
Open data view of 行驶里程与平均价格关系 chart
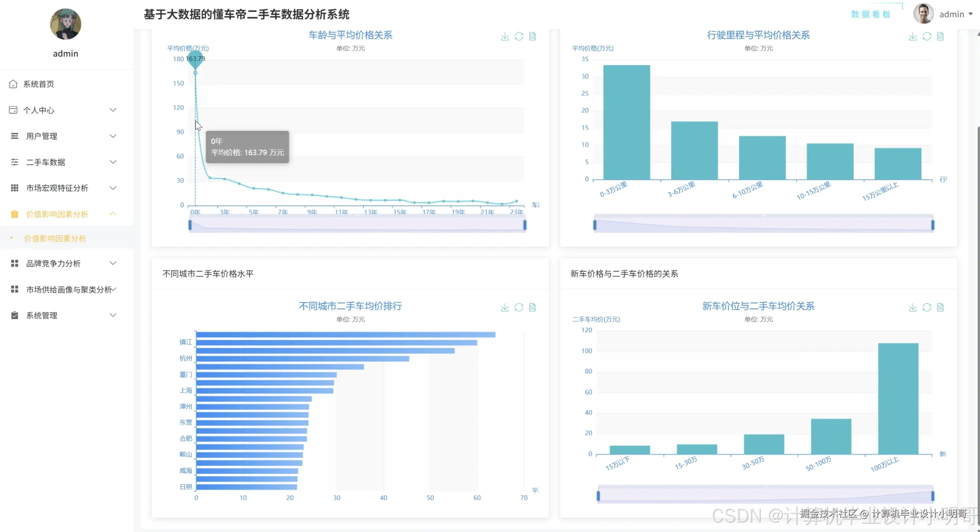coord(940,36)
